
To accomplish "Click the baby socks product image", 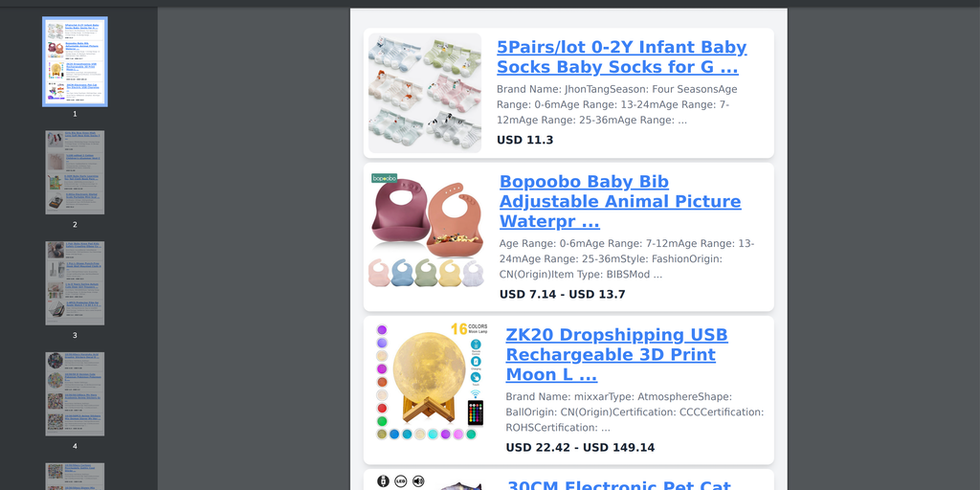I will [x=425, y=93].
